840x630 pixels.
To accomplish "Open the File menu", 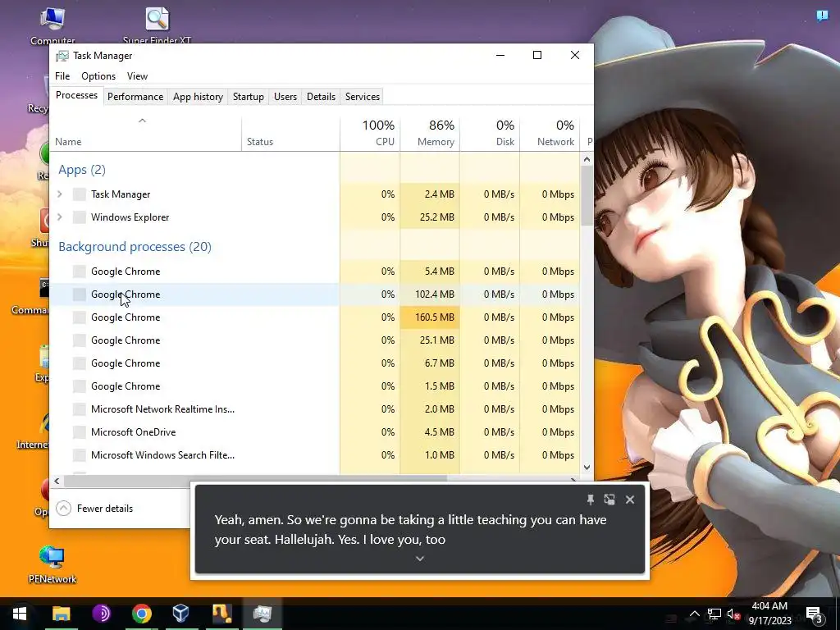I will pos(62,76).
